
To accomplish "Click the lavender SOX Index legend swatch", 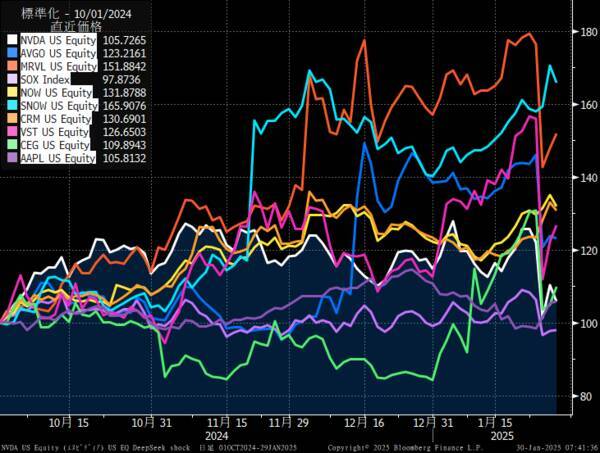I will pos(13,79).
